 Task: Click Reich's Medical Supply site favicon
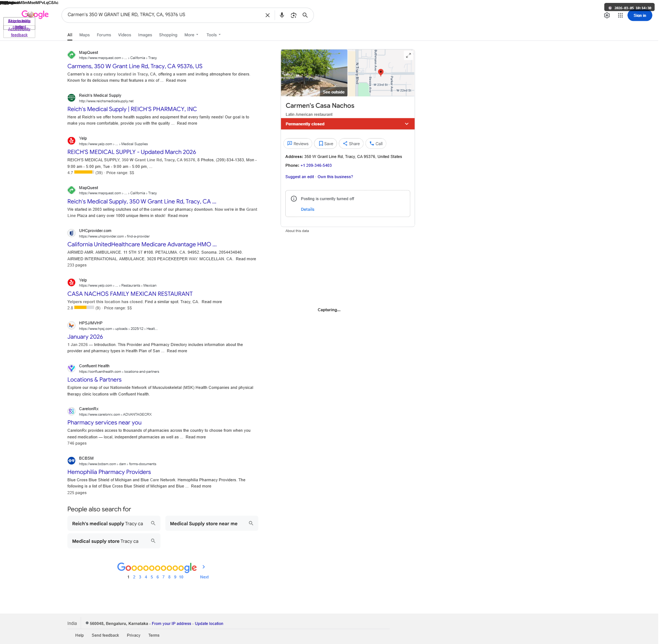click(71, 98)
